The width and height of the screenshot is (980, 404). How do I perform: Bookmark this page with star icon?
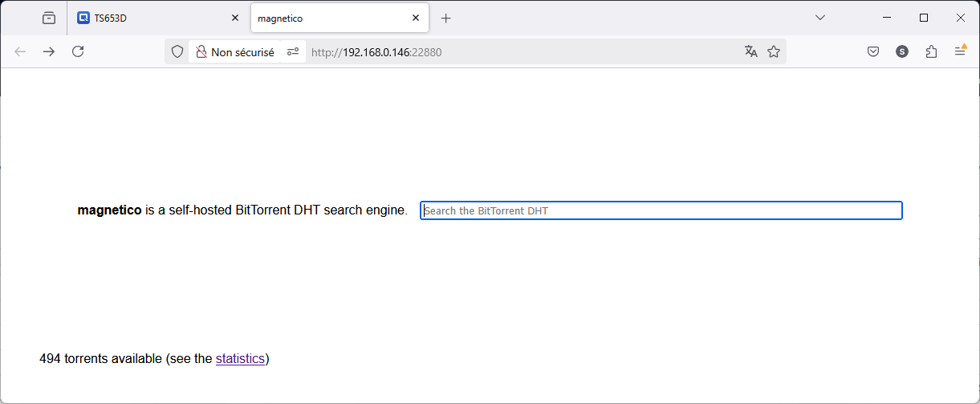coord(774,51)
